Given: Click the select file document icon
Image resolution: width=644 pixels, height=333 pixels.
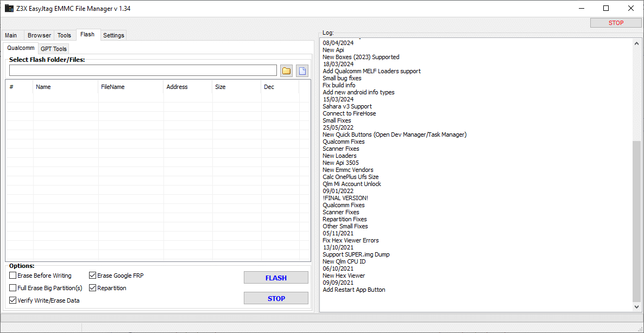Looking at the screenshot, I should click(302, 71).
